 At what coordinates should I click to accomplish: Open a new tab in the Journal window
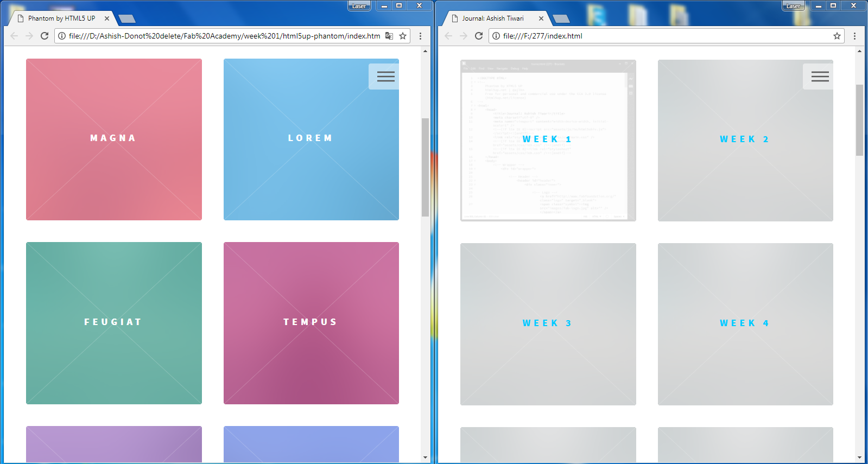pyautogui.click(x=561, y=19)
